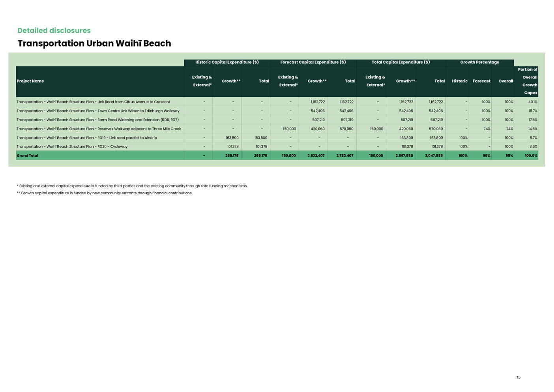
Task: Click the 'Transportation Urban Waihī Beach' title
Action: click(94, 43)
